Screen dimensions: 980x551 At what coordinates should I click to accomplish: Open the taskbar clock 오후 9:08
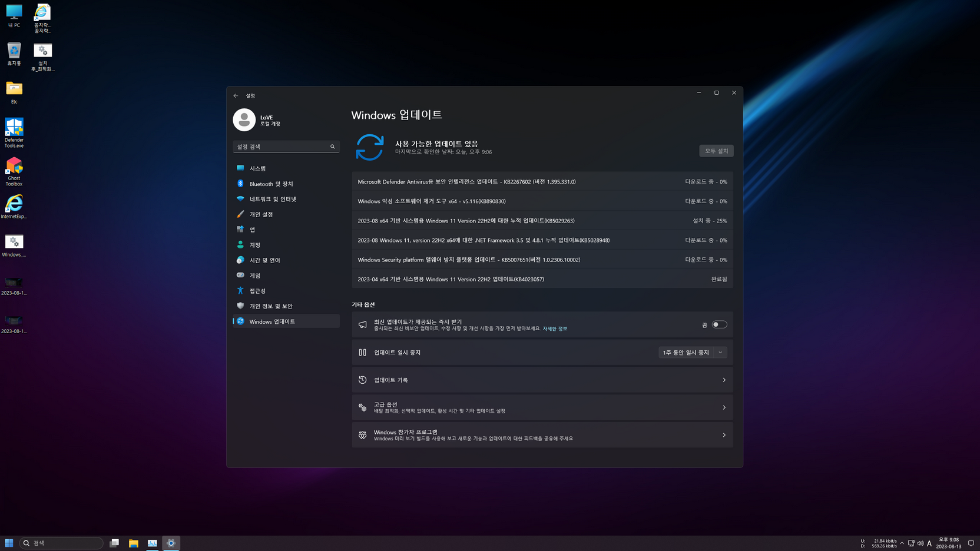[949, 543]
